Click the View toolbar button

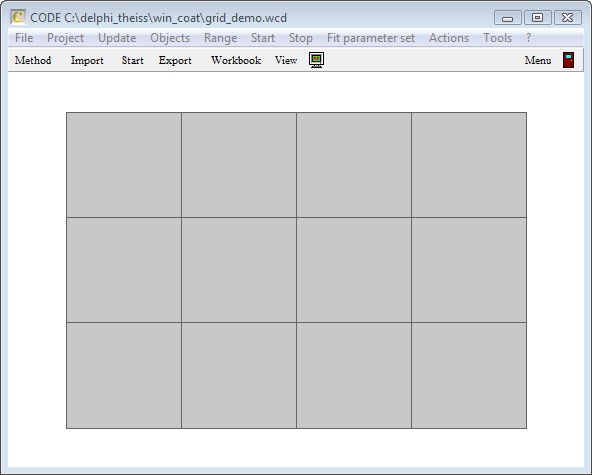click(286, 60)
